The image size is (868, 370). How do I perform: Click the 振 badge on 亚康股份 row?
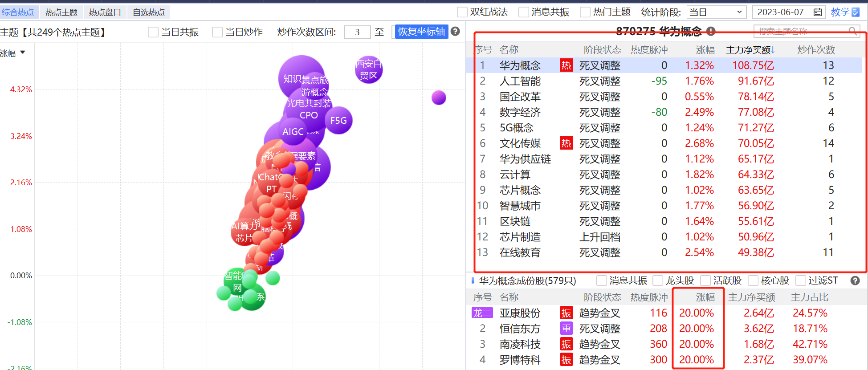pos(566,313)
